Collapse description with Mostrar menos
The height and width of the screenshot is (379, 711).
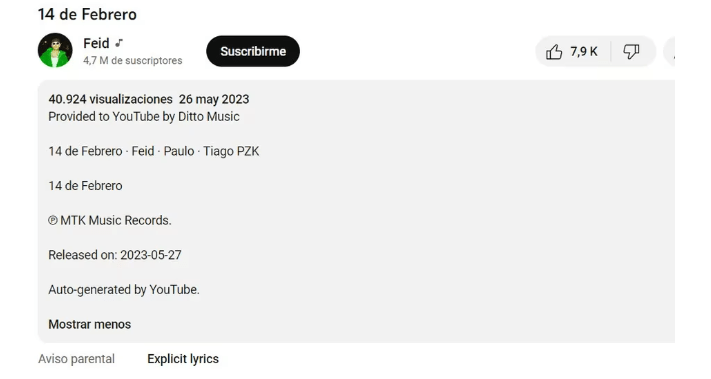(x=90, y=324)
